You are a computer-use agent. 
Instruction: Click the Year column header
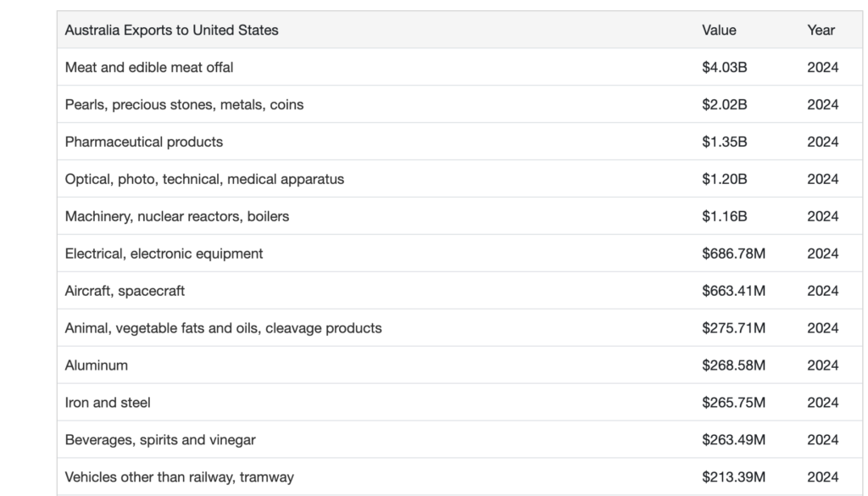[x=821, y=30]
